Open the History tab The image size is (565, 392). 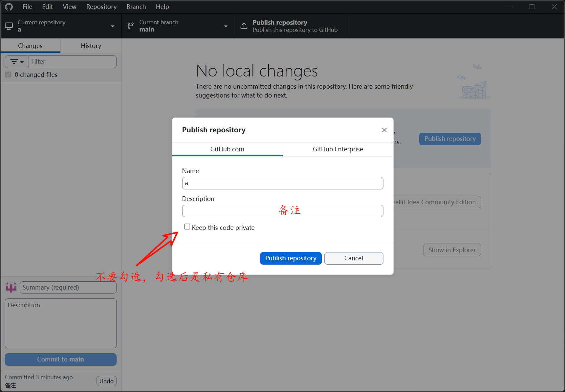91,46
